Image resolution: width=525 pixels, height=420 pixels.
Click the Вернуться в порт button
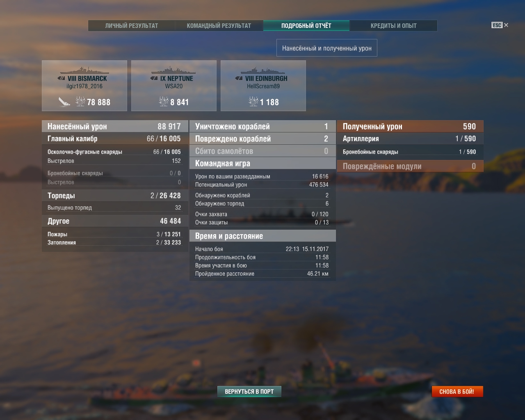coord(249,391)
